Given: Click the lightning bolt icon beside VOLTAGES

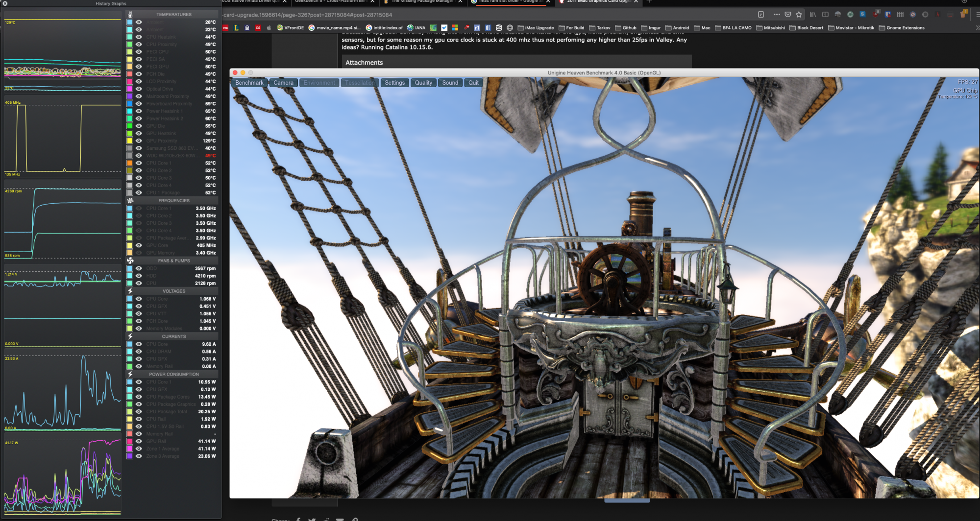Looking at the screenshot, I should [130, 291].
